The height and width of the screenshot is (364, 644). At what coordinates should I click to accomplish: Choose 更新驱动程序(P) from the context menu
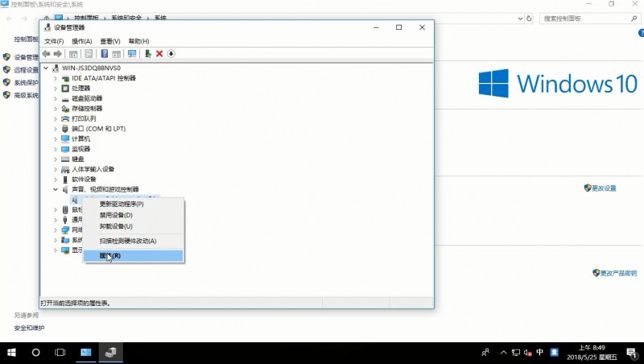tap(134, 205)
